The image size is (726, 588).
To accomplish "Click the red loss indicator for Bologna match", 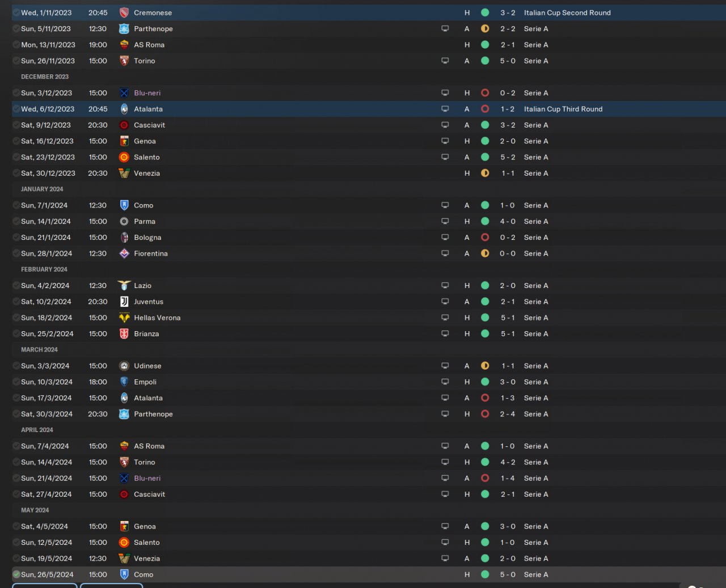I will click(485, 238).
